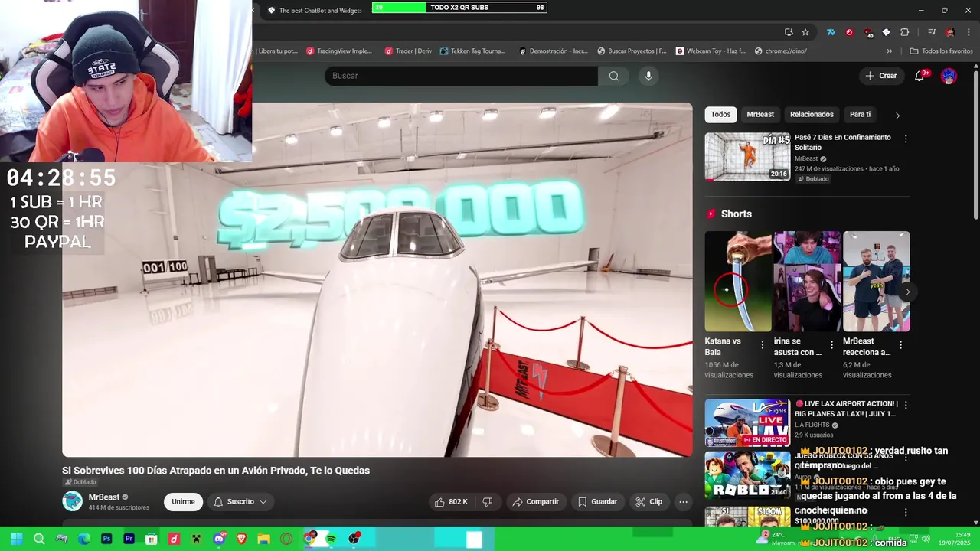Screen dimensions: 980x551
Task: Open YouTube notifications bell
Action: [920, 76]
